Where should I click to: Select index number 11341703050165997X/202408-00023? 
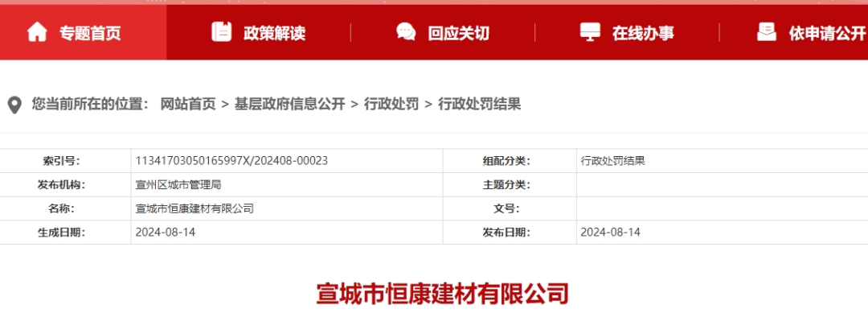[231, 161]
